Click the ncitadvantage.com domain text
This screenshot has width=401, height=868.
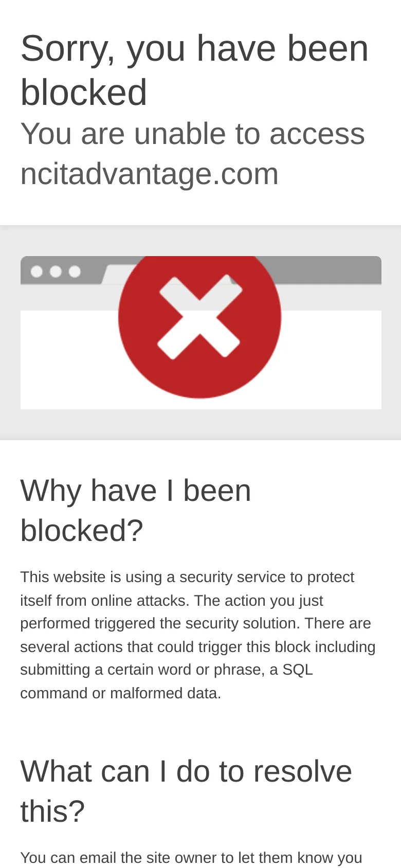pos(149,174)
